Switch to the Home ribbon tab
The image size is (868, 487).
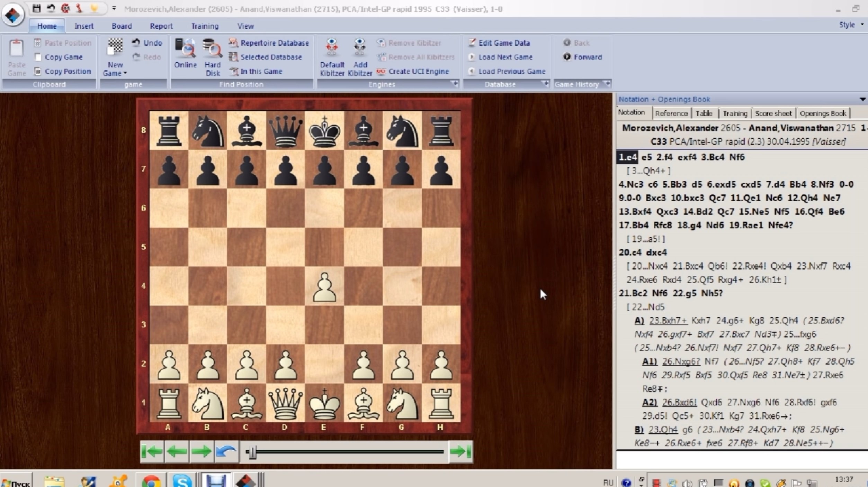click(x=47, y=26)
